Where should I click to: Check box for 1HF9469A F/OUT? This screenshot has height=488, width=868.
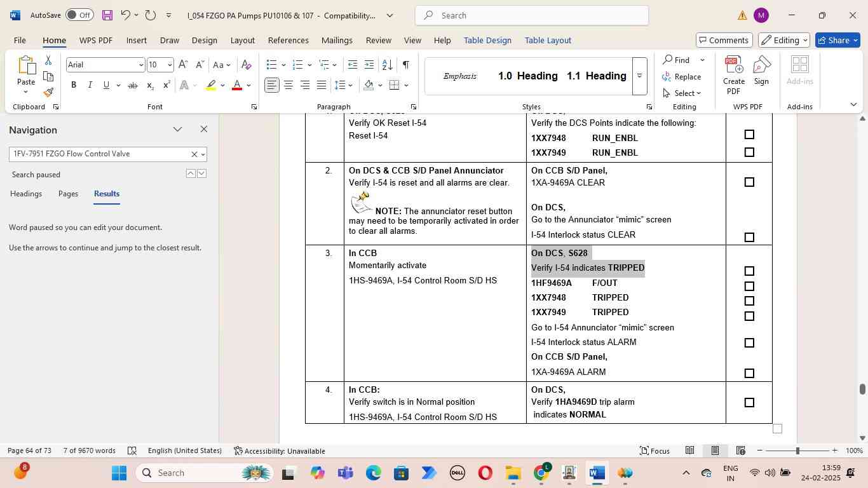coord(749,287)
